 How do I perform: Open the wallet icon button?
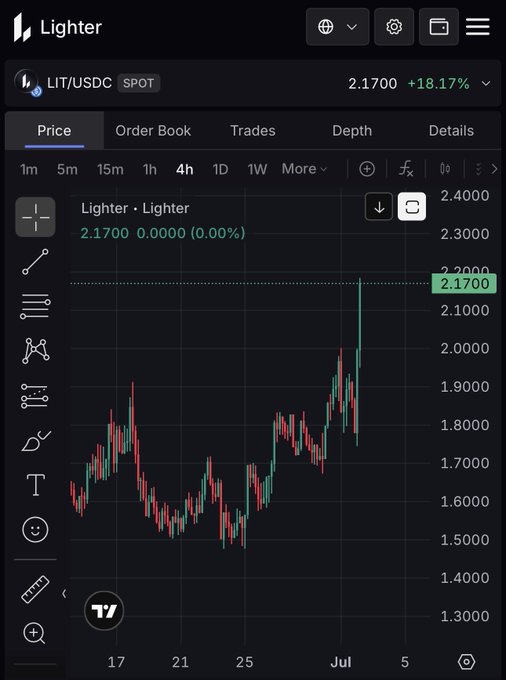438,27
